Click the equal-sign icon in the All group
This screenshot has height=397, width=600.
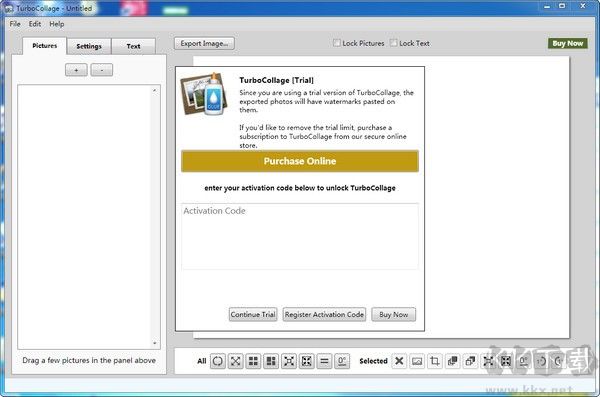[x=324, y=361]
